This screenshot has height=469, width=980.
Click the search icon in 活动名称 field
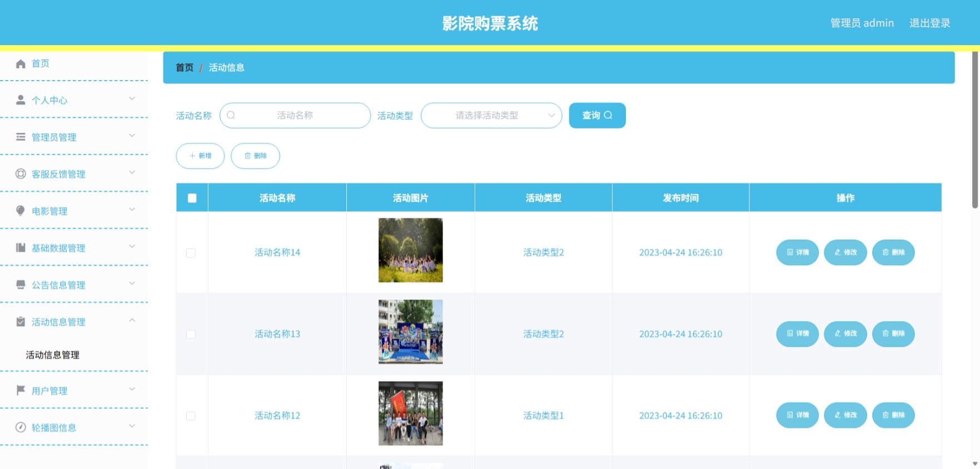pos(231,116)
